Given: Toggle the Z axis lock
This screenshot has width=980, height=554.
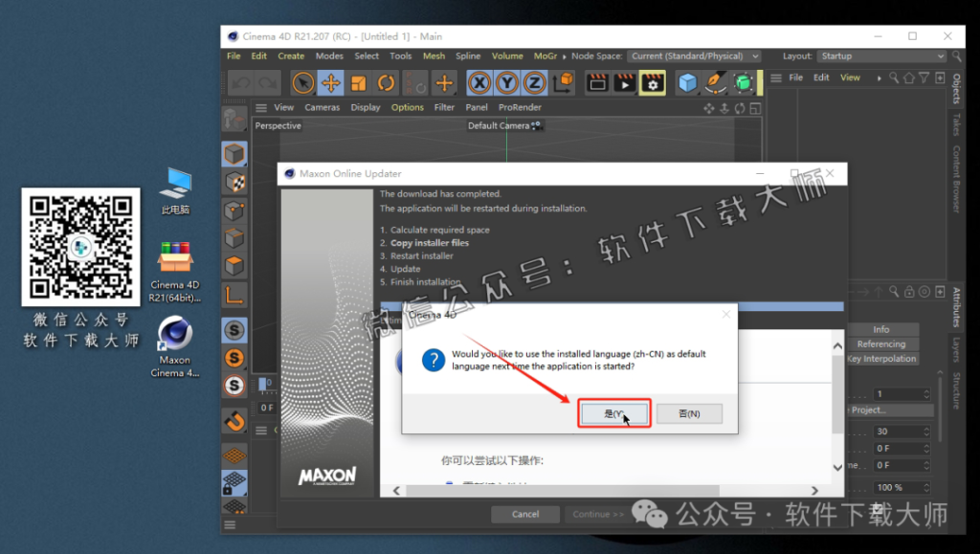Looking at the screenshot, I should (535, 83).
